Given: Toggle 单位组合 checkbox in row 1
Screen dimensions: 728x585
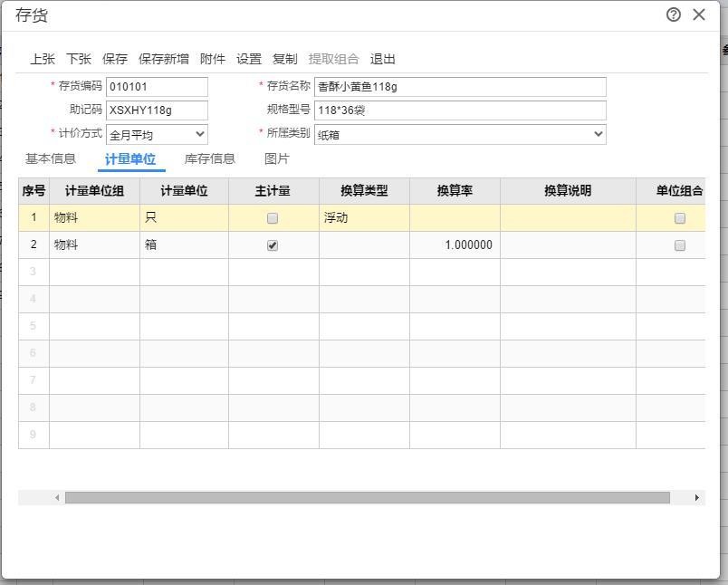Looking at the screenshot, I should 680,218.
